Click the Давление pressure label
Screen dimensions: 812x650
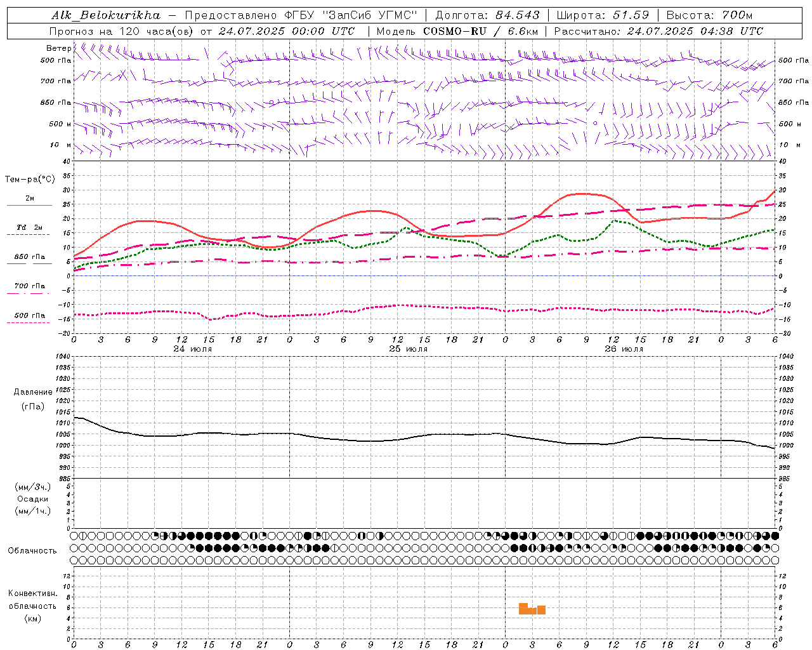coord(33,392)
